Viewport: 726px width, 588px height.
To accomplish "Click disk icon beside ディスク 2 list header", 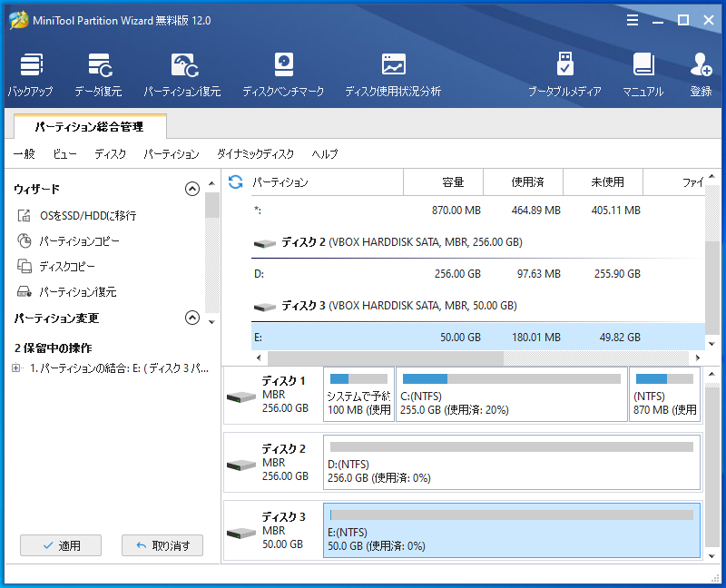I will click(265, 243).
